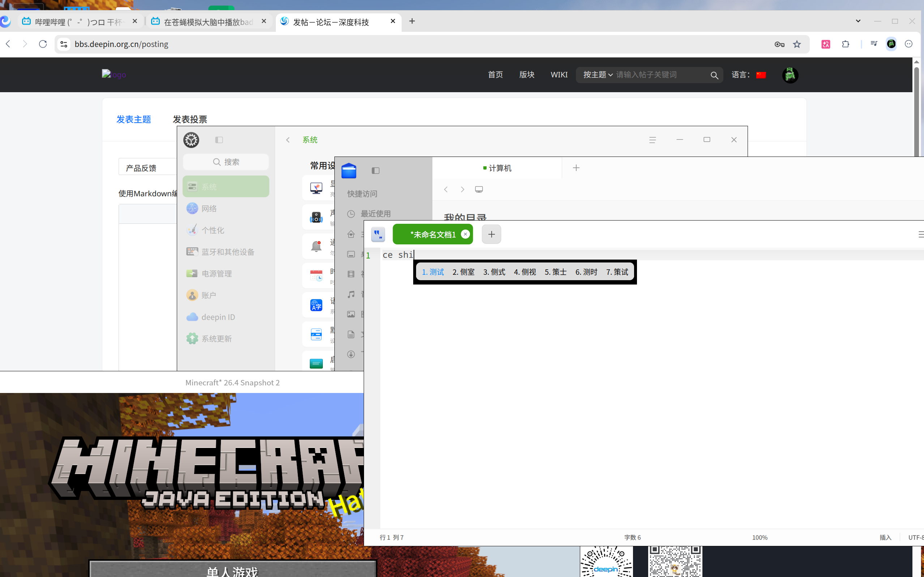
Task: Open the media control icon in browser toolbar
Action: pyautogui.click(x=874, y=44)
